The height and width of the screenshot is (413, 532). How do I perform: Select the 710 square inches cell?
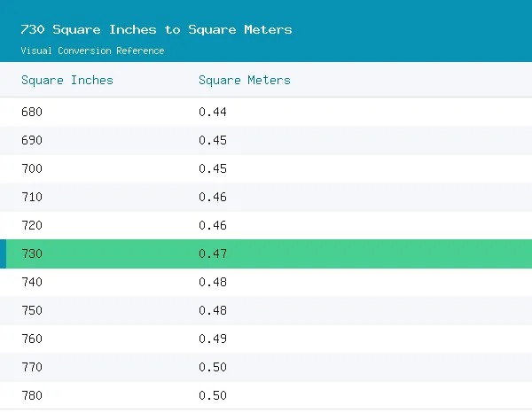click(32, 197)
